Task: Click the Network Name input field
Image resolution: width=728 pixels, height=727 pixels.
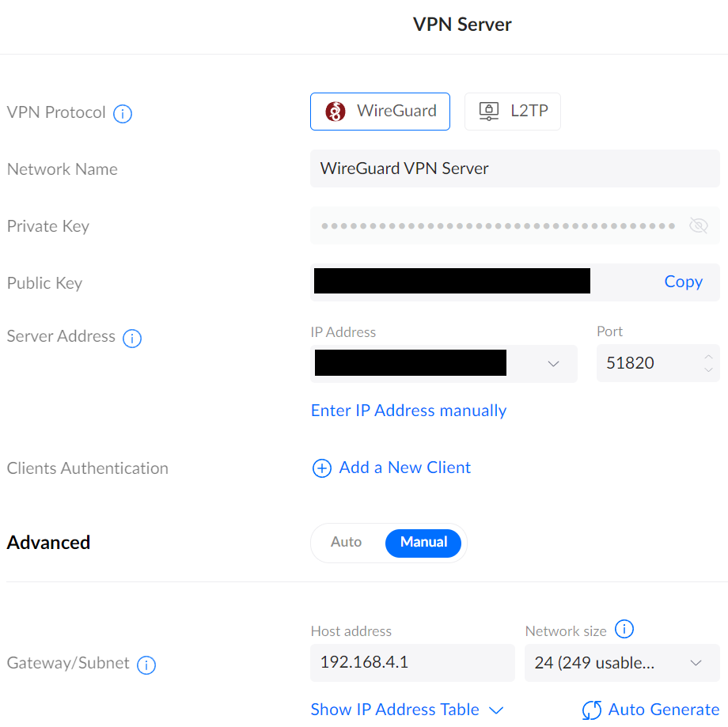Action: [515, 168]
